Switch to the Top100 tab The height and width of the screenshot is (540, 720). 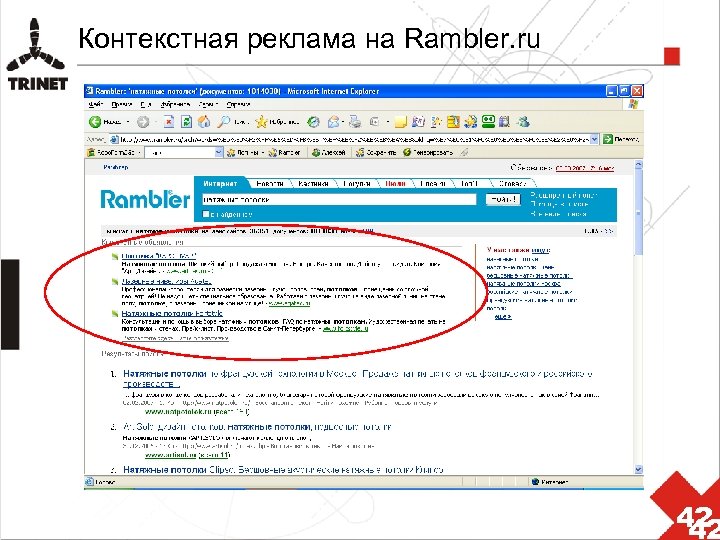point(469,184)
